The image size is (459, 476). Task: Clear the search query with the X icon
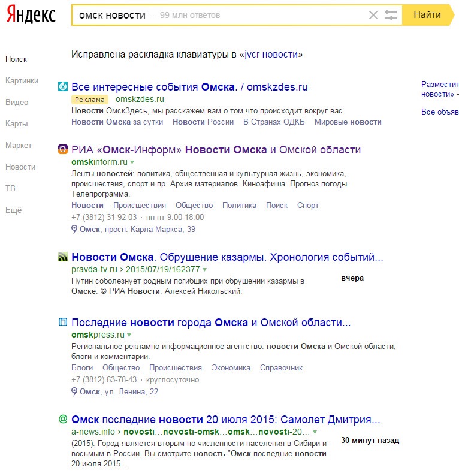[373, 15]
